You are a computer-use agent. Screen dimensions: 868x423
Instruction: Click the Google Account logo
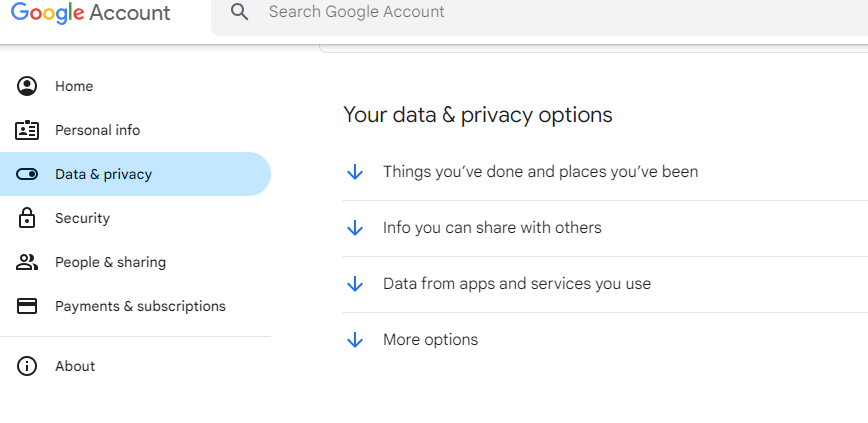tap(91, 13)
